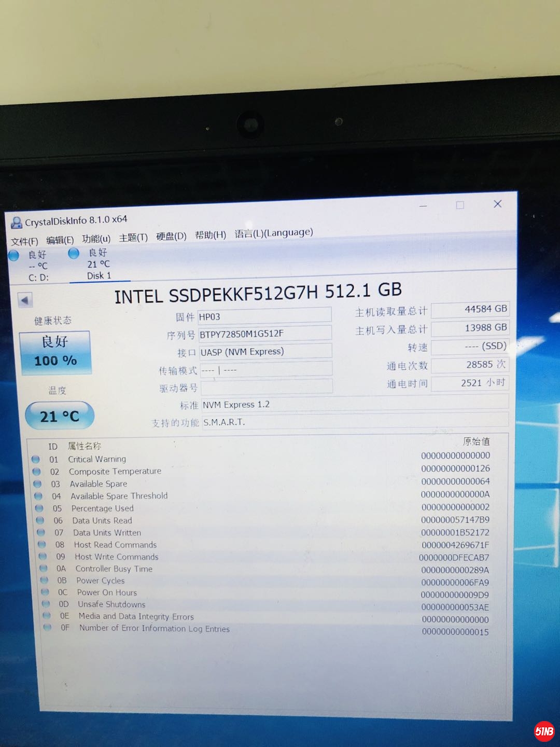
Task: Open the 硬盘(D) menu
Action: (171, 236)
